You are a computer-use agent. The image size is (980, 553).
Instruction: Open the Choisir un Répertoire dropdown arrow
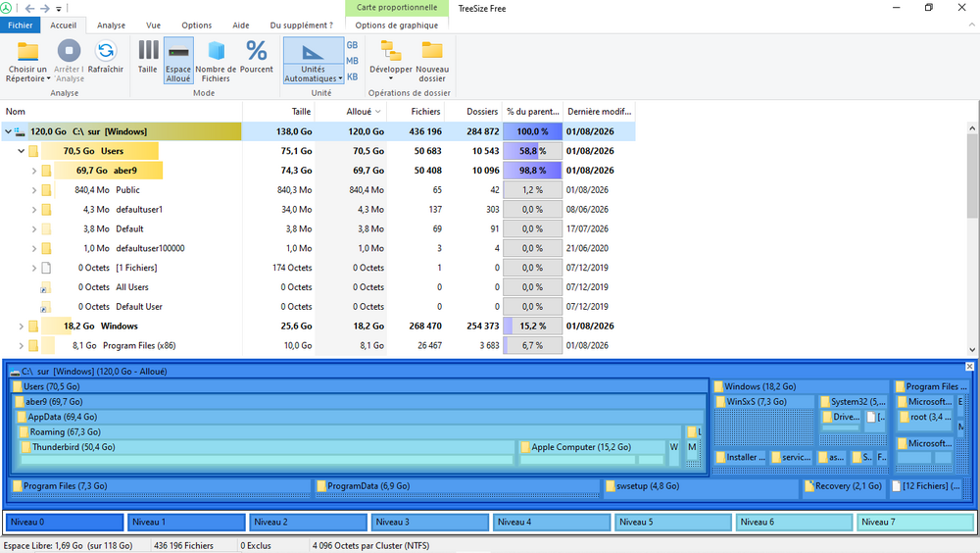pos(48,78)
